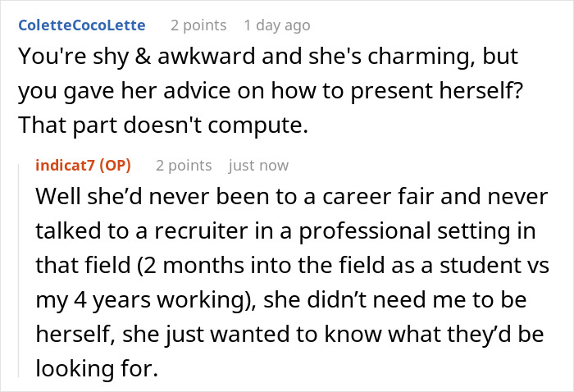Click the '2 points' score beside ColetteCocoLette
Viewport: 574px width, 392px height.
pyautogui.click(x=198, y=25)
